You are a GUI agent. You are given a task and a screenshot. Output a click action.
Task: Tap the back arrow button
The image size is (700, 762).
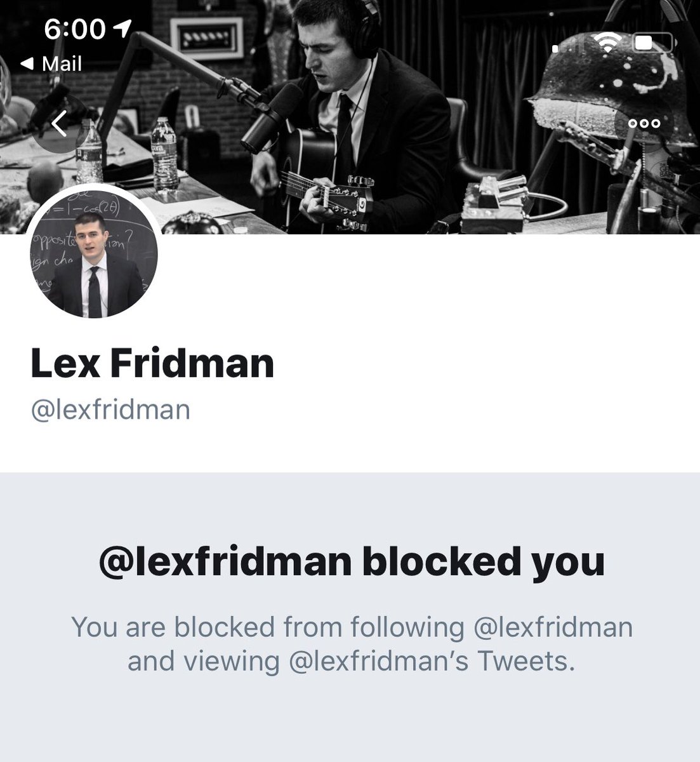click(59, 124)
